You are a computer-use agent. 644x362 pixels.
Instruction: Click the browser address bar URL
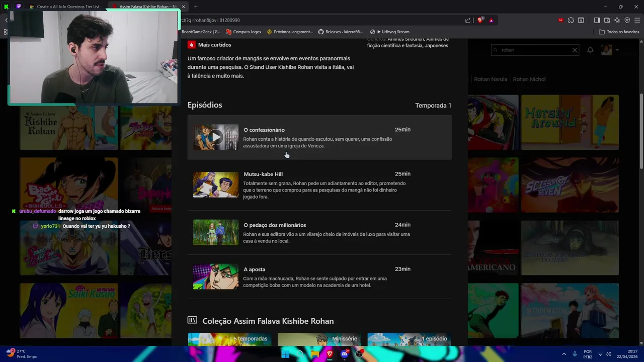pos(210,20)
